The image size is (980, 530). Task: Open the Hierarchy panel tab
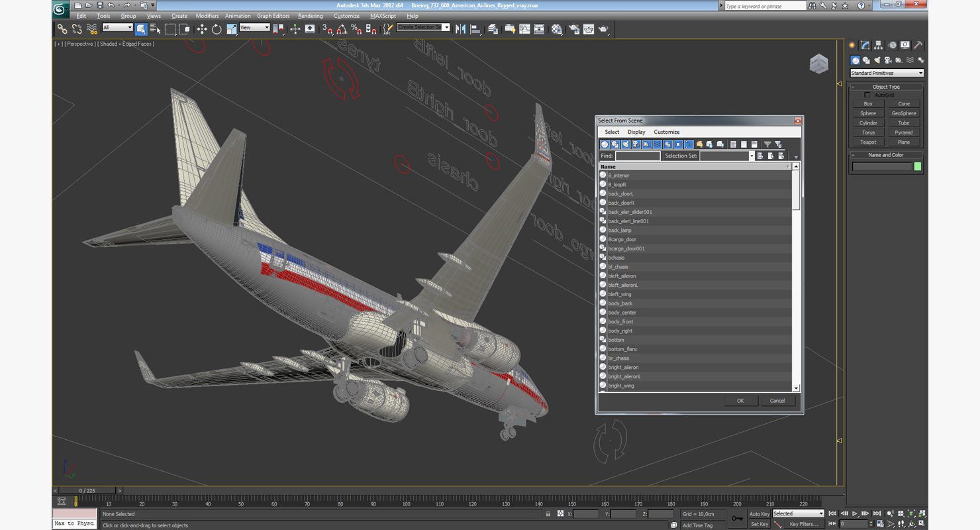click(x=878, y=45)
